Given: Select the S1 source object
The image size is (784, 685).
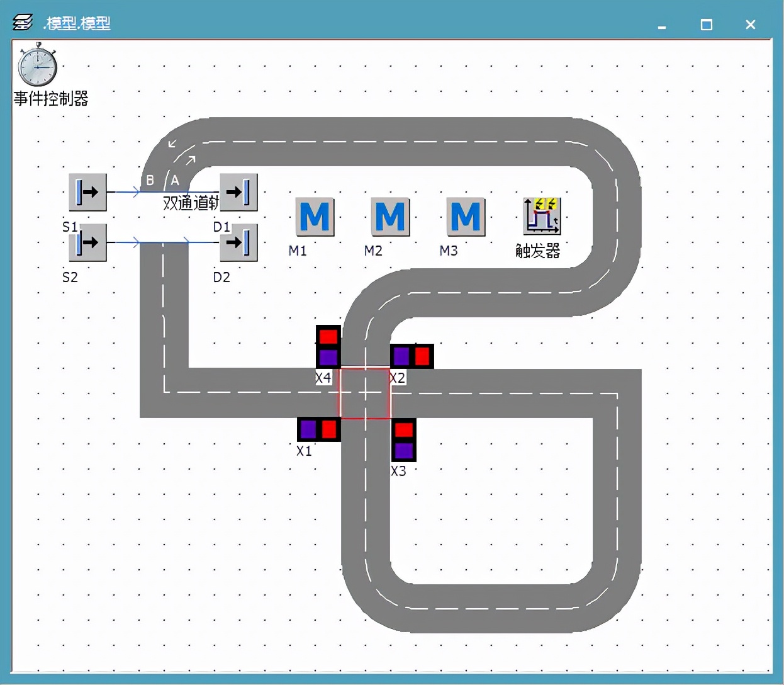Looking at the screenshot, I should coord(87,192).
